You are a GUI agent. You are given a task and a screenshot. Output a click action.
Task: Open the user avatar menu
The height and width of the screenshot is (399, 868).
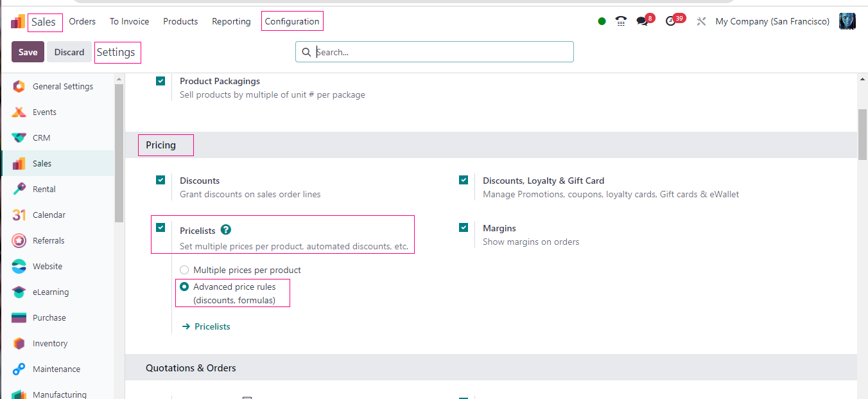click(847, 21)
